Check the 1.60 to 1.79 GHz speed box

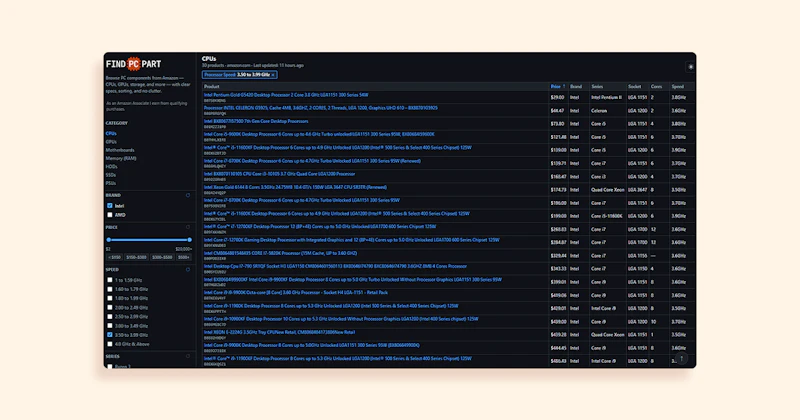coord(110,289)
